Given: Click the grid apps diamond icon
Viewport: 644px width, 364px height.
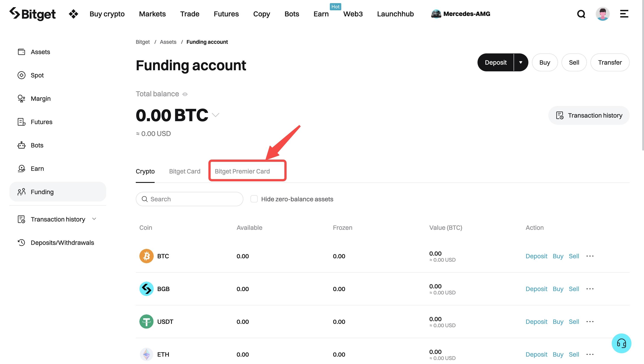Looking at the screenshot, I should pos(73,14).
